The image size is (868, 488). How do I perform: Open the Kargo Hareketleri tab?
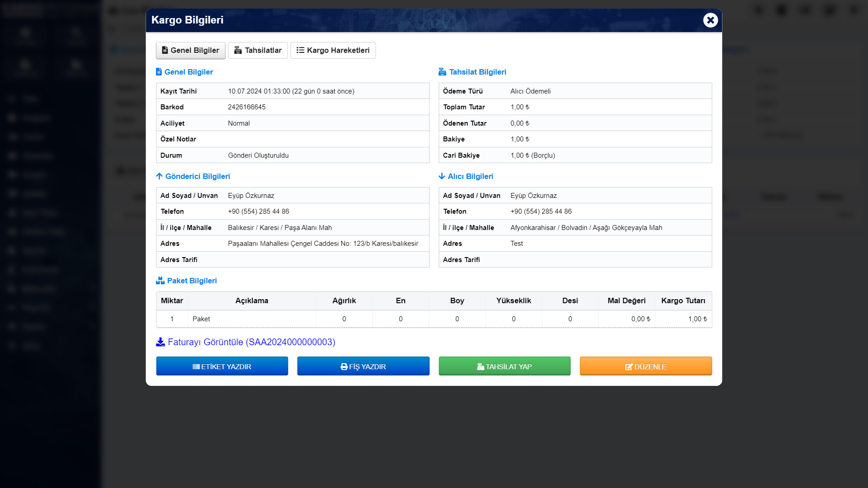[x=333, y=50]
